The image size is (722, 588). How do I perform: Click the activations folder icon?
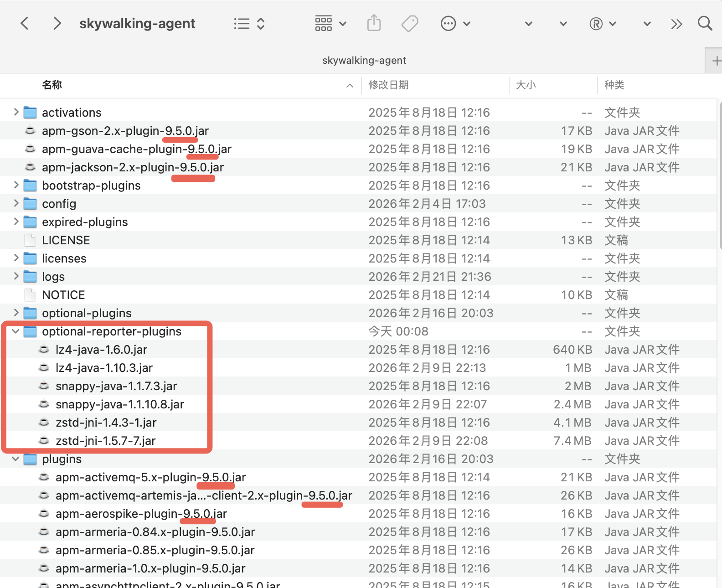(30, 112)
